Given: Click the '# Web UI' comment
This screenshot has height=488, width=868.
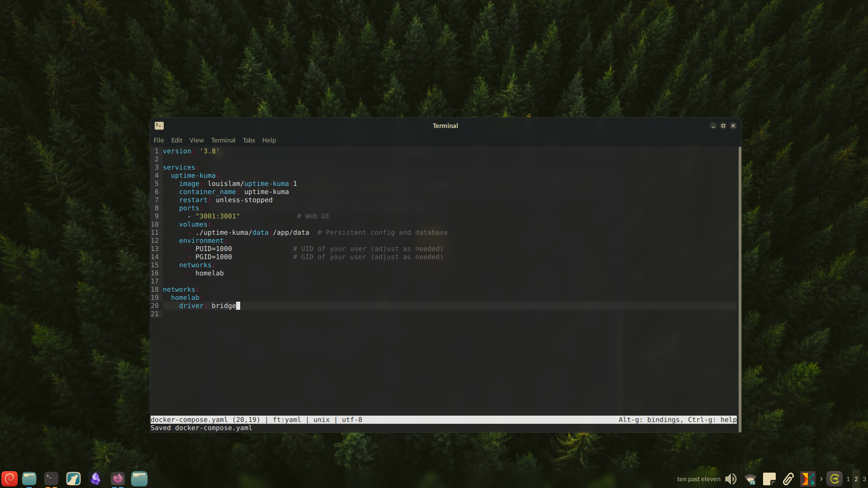Looking at the screenshot, I should tap(313, 216).
